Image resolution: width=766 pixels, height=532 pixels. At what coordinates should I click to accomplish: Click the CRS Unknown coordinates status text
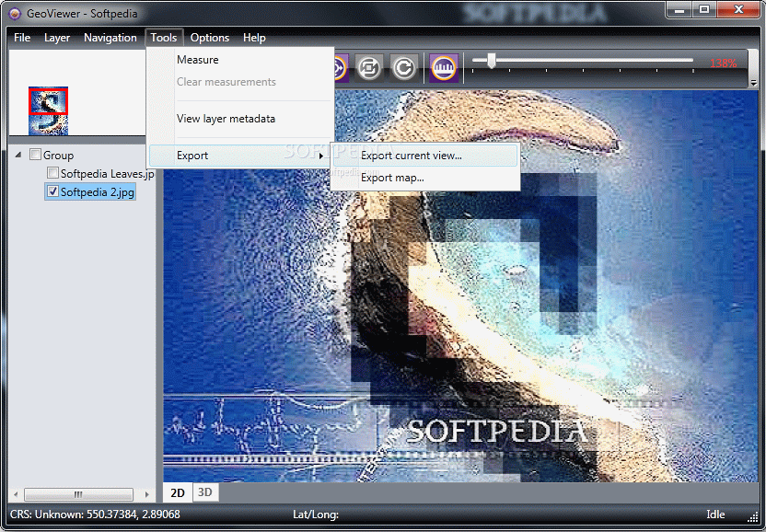[95, 515]
